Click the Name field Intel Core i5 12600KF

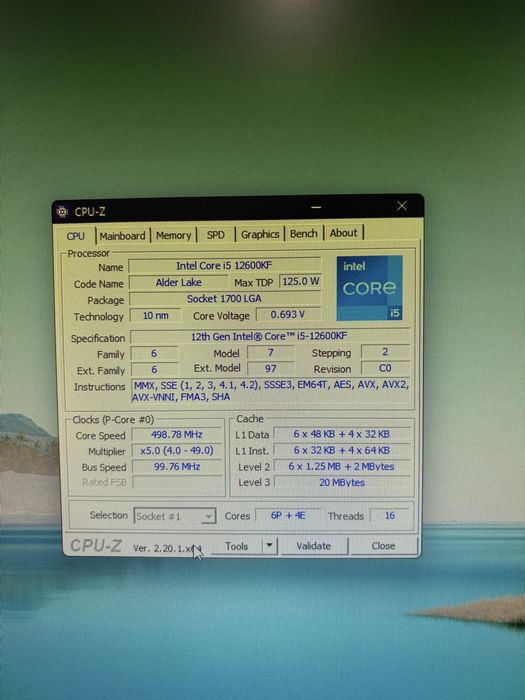[x=225, y=266]
